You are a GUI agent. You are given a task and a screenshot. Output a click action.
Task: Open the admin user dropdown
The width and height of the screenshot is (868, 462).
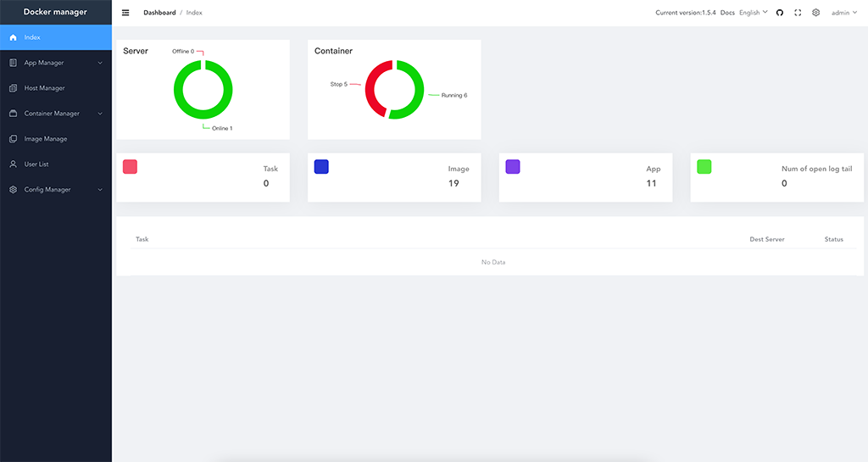tap(844, 13)
